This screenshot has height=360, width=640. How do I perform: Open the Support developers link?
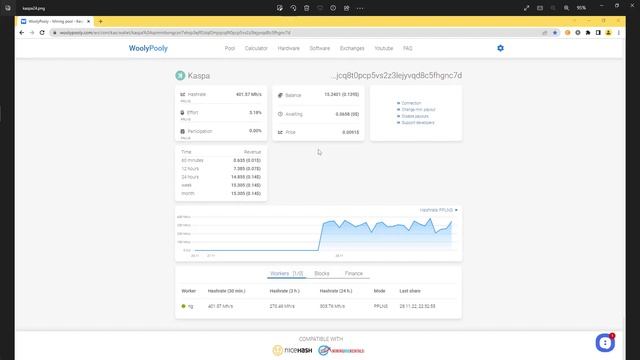coord(418,122)
